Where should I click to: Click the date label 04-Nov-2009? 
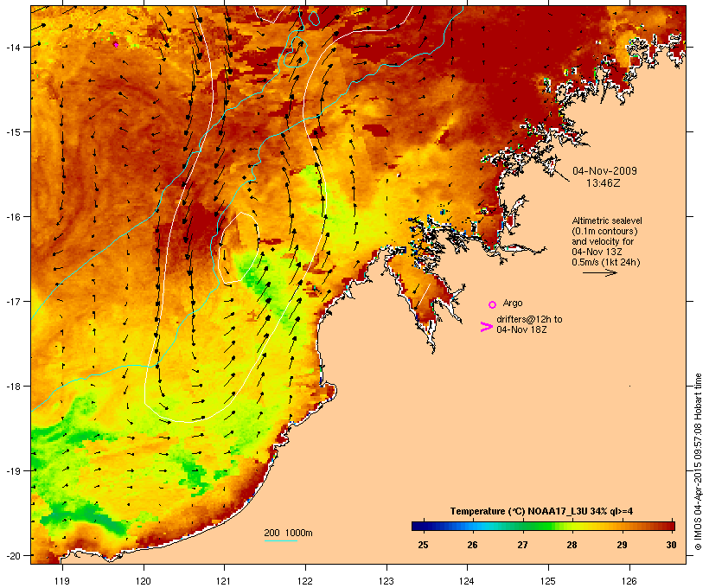[x=604, y=171]
